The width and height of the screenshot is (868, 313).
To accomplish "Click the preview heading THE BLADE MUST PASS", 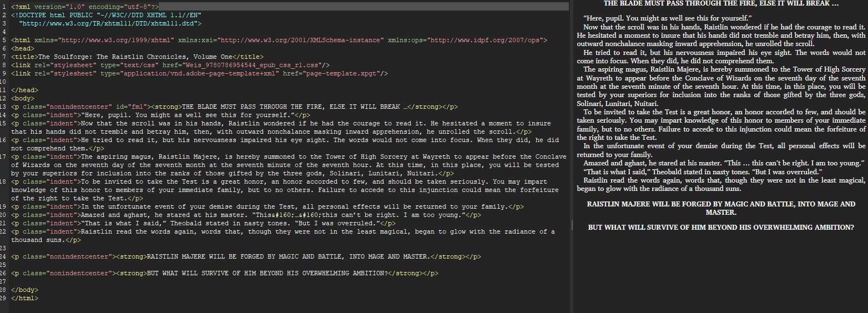I will click(720, 3).
